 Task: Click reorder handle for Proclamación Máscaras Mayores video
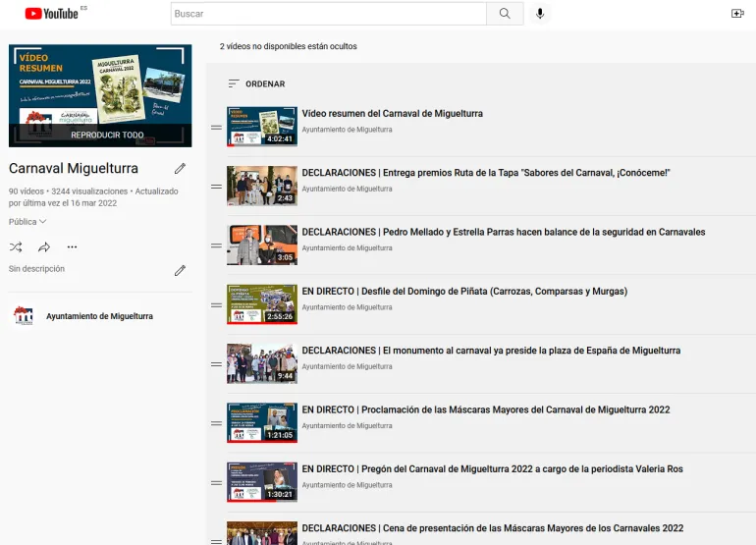click(216, 423)
